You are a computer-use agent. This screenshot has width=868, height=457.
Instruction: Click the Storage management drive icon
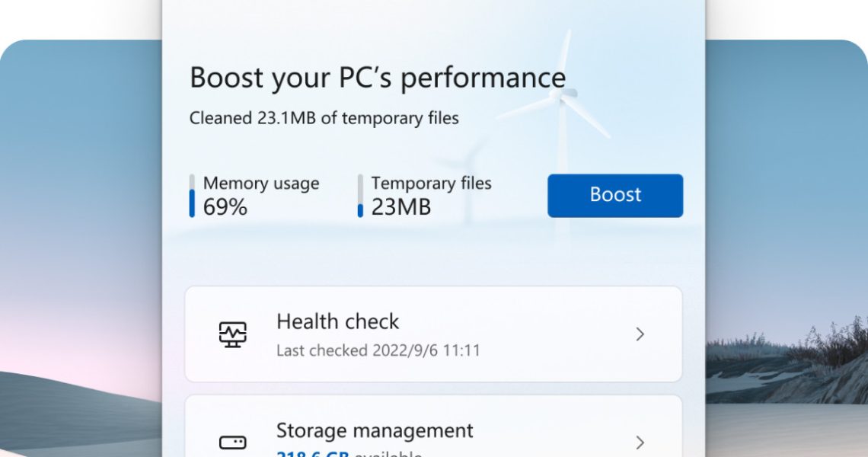pos(232,442)
